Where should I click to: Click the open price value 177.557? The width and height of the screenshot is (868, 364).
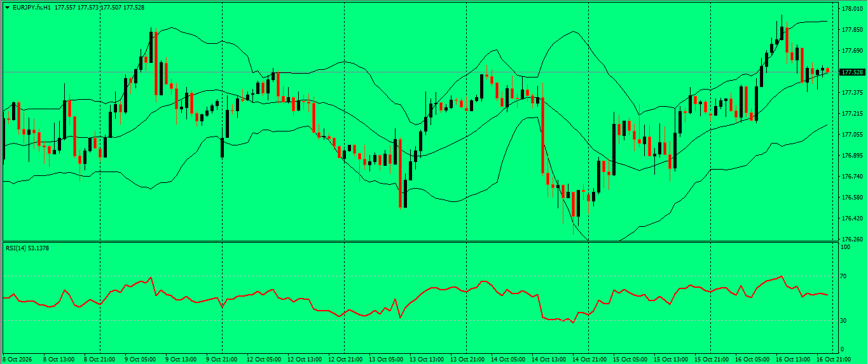[65, 8]
